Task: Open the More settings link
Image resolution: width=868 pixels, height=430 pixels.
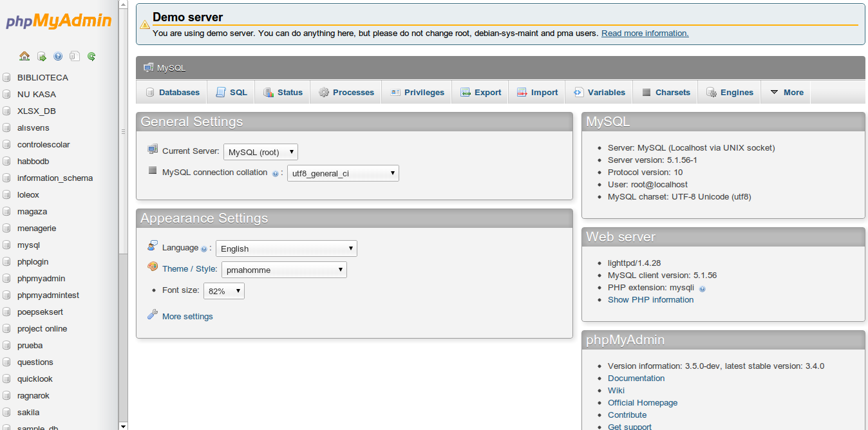Action: [x=187, y=316]
